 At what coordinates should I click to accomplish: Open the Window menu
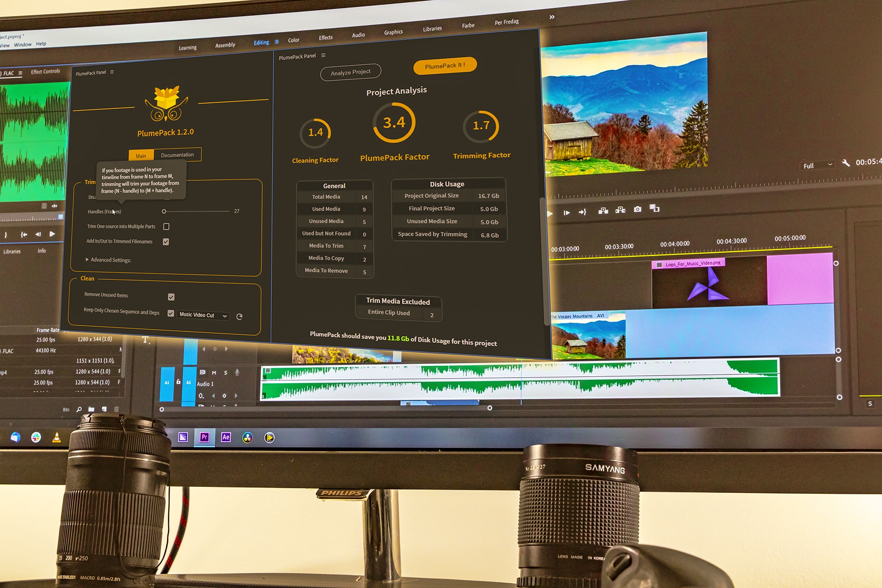pos(23,45)
